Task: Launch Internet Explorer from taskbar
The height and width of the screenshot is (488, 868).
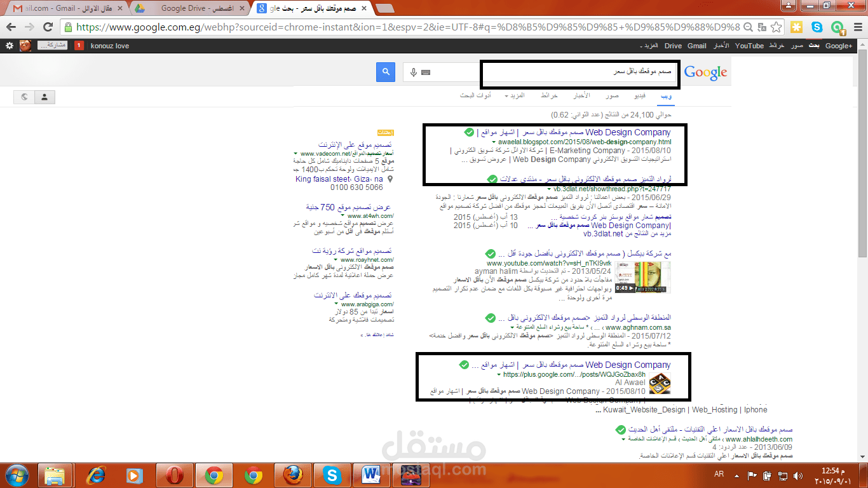Action: (95, 475)
